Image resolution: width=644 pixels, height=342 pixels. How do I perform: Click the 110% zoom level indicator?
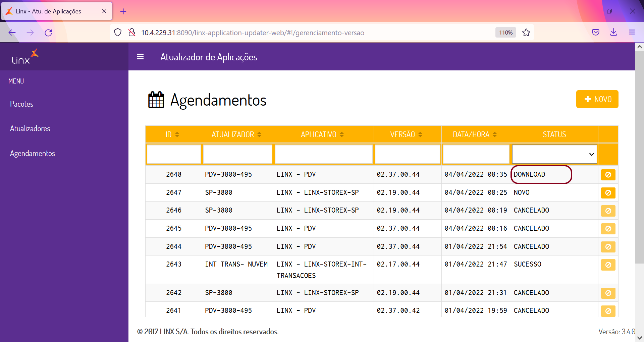(x=505, y=33)
